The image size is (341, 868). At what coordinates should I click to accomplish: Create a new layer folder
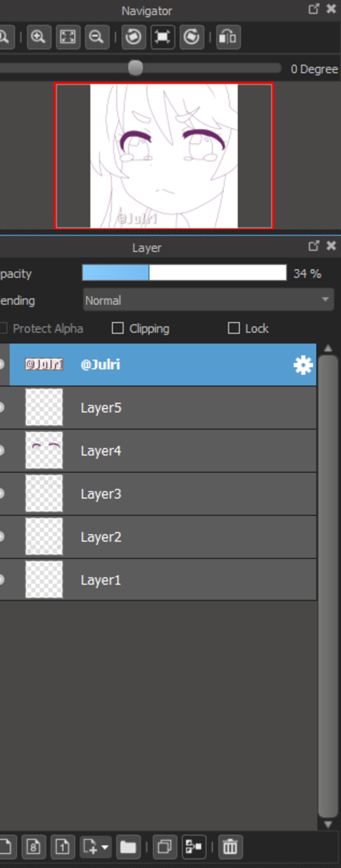pyautogui.click(x=128, y=846)
